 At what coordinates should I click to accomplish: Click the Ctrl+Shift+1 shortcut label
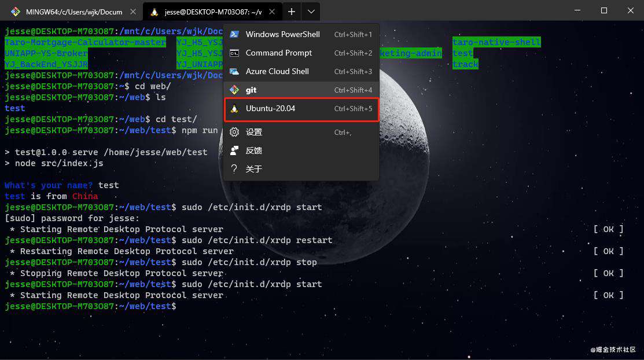[353, 35]
